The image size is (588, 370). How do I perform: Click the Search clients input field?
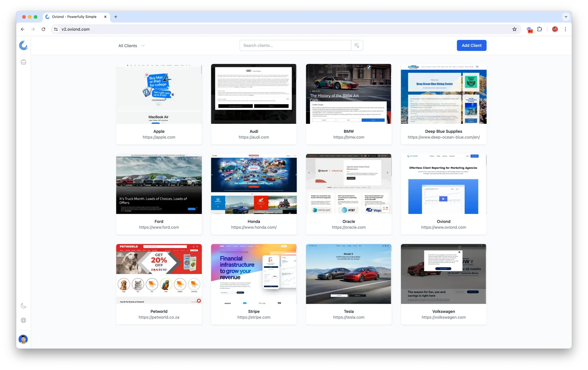pos(295,45)
